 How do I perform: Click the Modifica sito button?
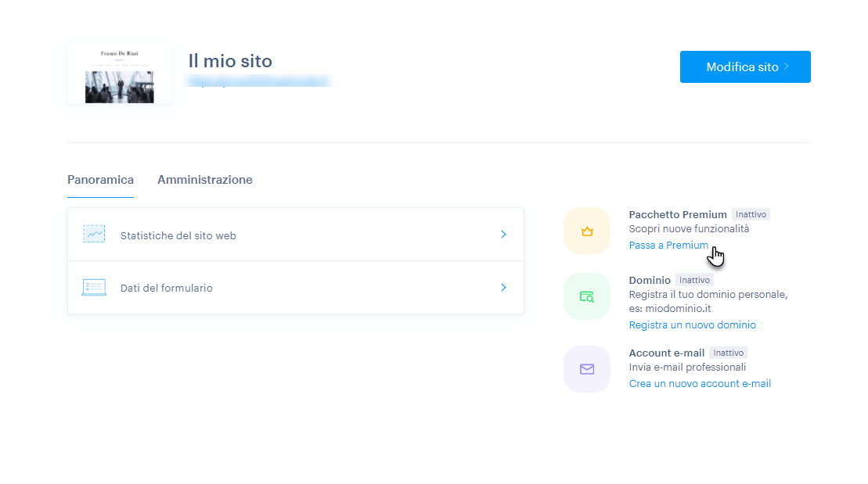pyautogui.click(x=745, y=67)
